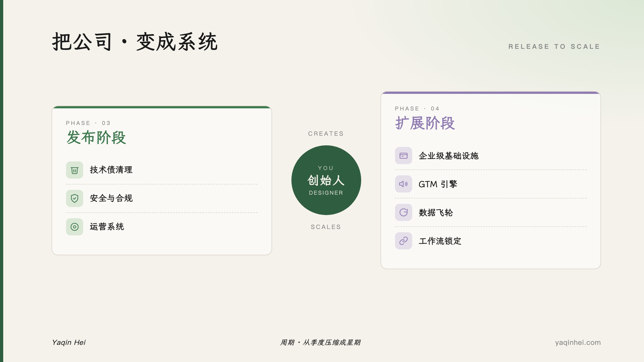Select the 工作流锁定 text
The width and height of the screenshot is (644, 362).
(x=440, y=241)
